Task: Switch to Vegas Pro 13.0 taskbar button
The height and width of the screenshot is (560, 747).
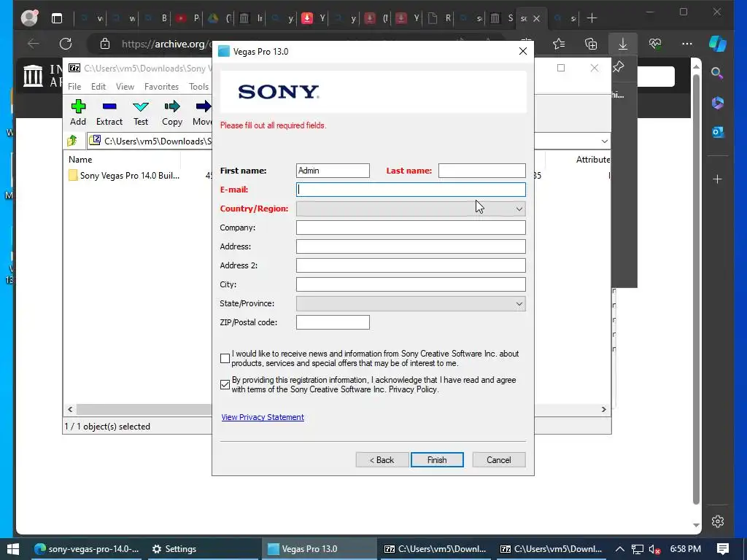Action: click(x=319, y=549)
